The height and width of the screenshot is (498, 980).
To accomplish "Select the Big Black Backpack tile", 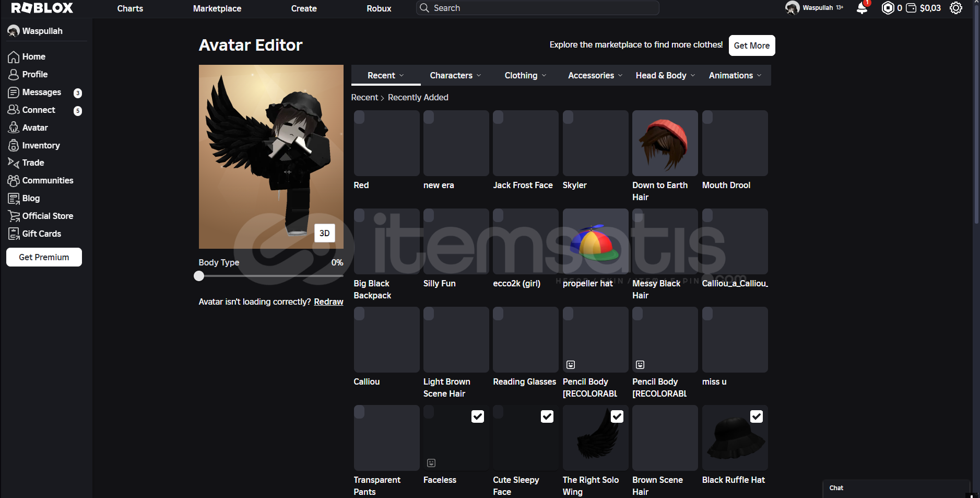I will (387, 241).
